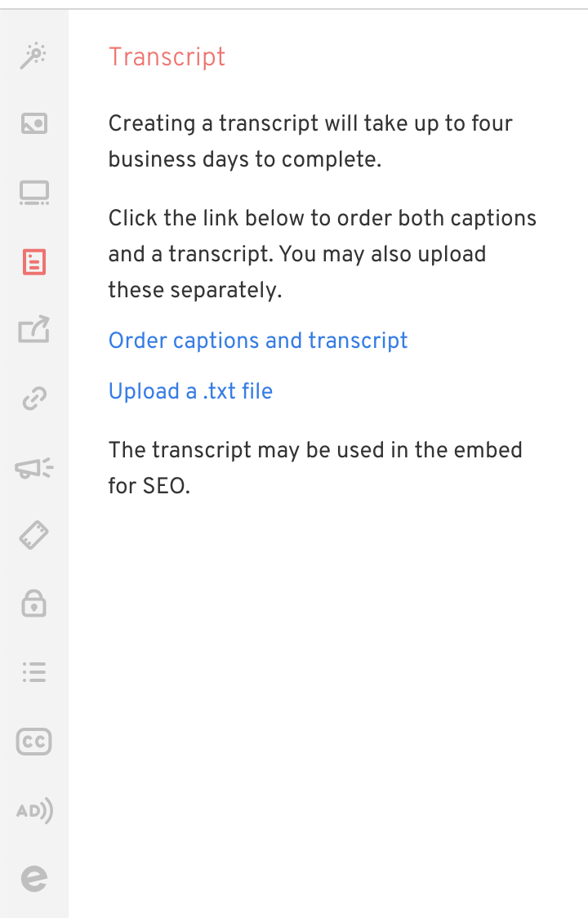Select the bulleted list chapters icon

point(34,672)
